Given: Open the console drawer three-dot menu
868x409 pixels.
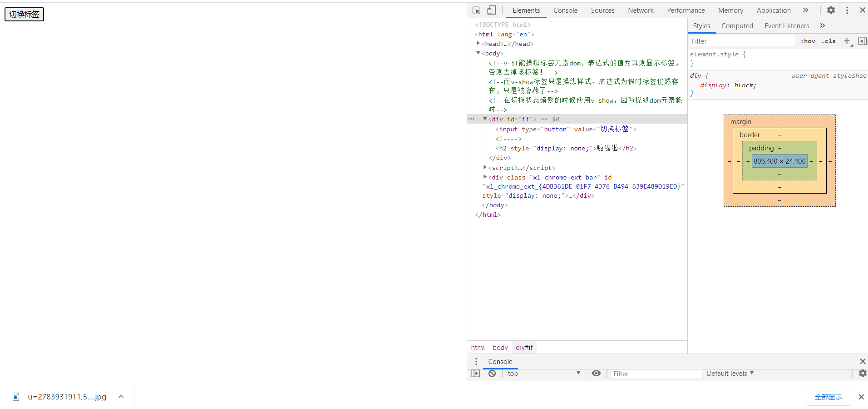Looking at the screenshot, I should point(476,361).
